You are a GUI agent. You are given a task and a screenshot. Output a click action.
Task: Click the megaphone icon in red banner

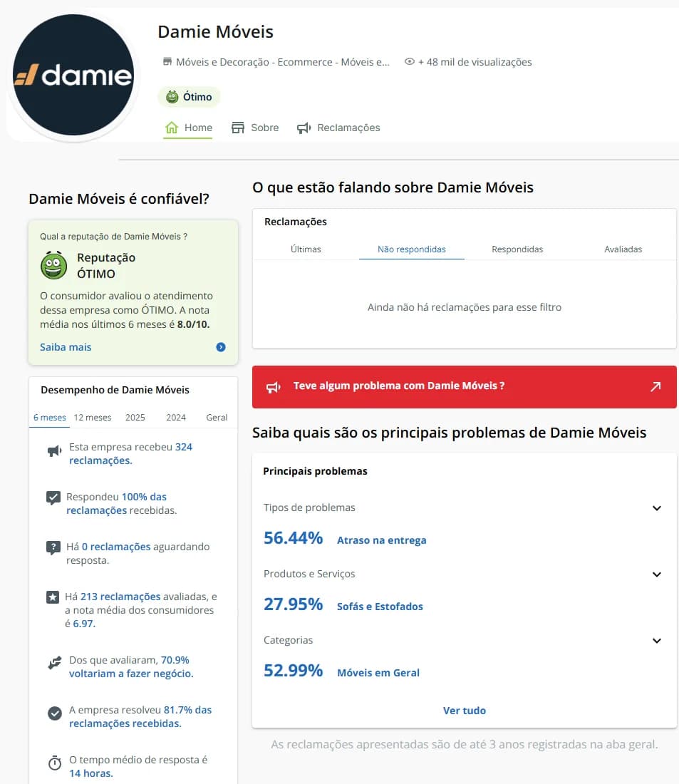[273, 387]
